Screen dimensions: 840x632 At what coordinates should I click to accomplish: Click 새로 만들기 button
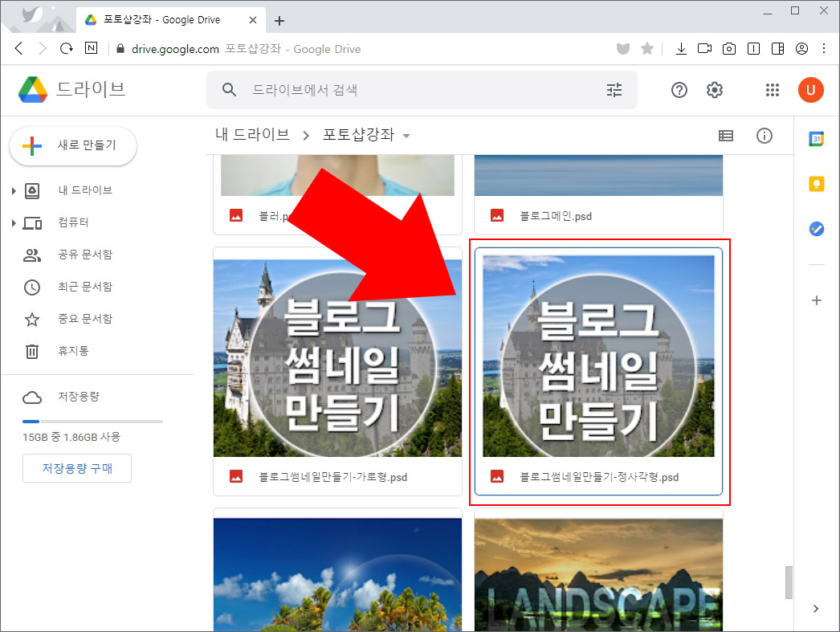(73, 145)
